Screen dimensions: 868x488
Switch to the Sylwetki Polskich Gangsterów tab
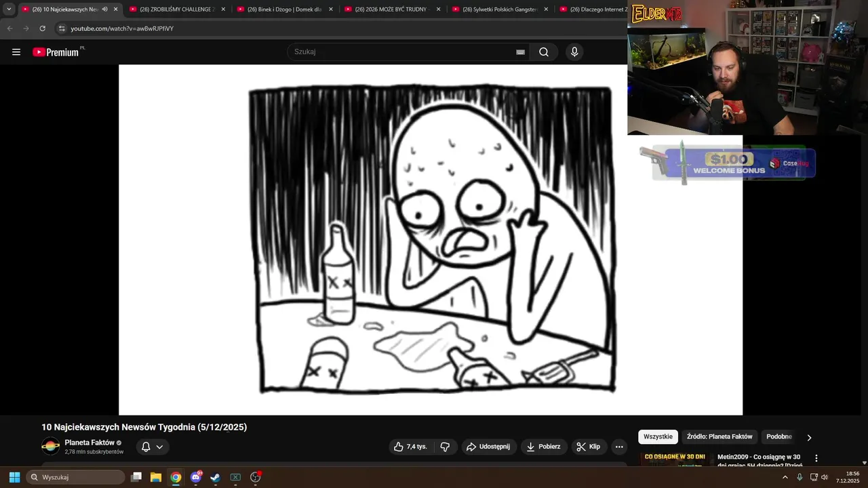tap(500, 9)
